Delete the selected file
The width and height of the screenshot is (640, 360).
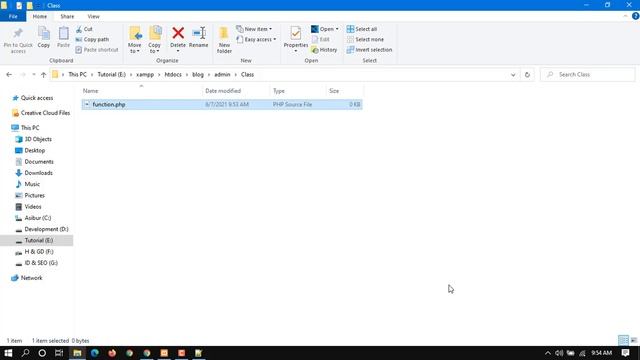point(178,39)
